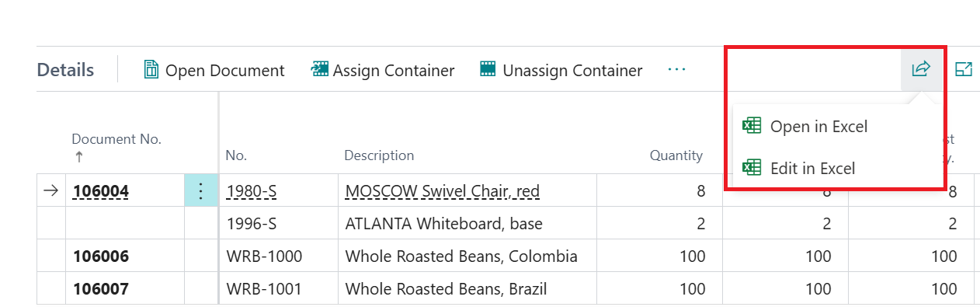Image resolution: width=980 pixels, height=307 pixels.
Task: Click the Open Document icon
Action: coord(151,70)
